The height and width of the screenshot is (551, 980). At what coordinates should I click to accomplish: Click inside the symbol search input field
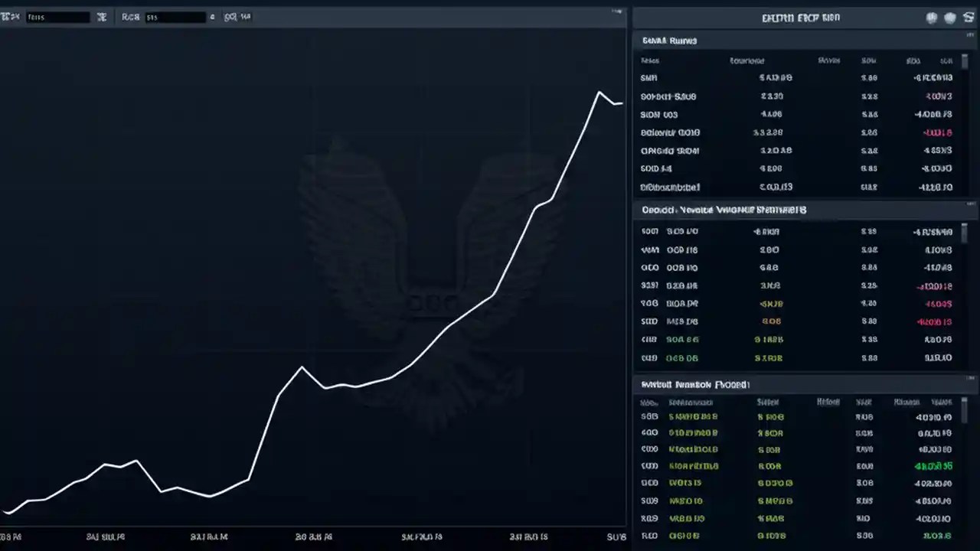(x=57, y=16)
